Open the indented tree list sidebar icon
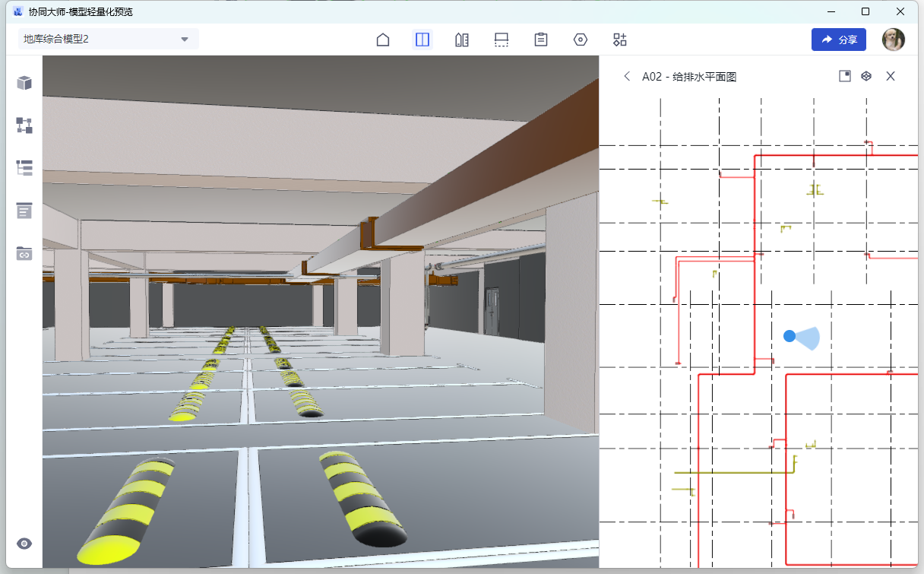Screen dimensions: 924x574 click(x=24, y=168)
